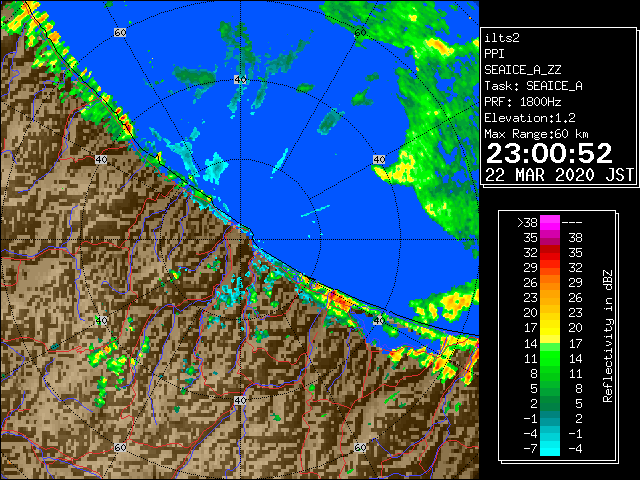640x480 pixels.
Task: Click the 'Reflectivity in dBZ' legend title
Action: [608, 336]
